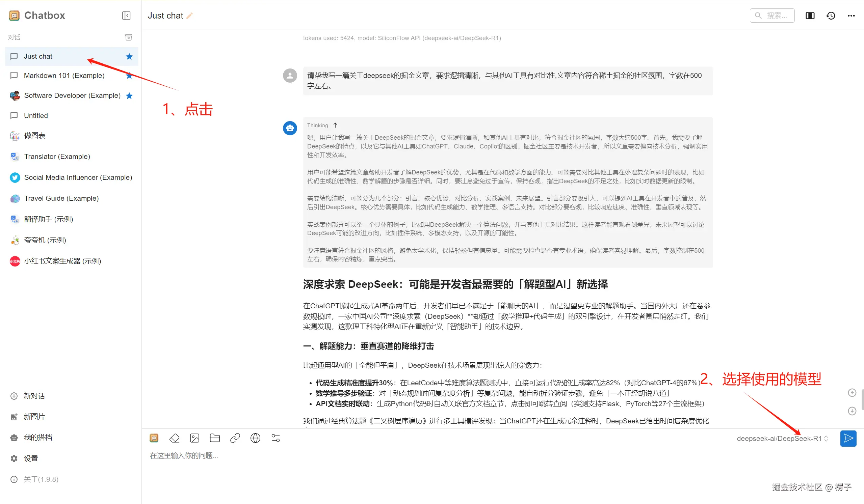
Task: Open the Just chat conversation
Action: click(71, 57)
